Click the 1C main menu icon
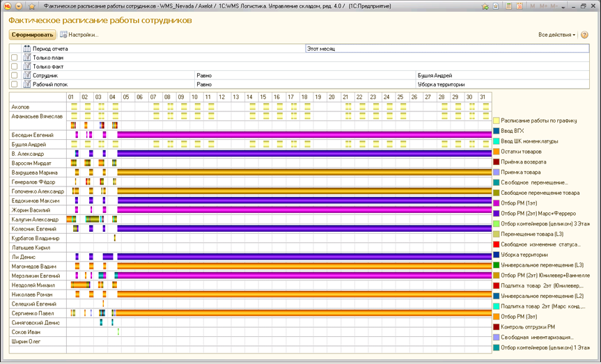This screenshot has width=601, height=364. click(x=6, y=6)
